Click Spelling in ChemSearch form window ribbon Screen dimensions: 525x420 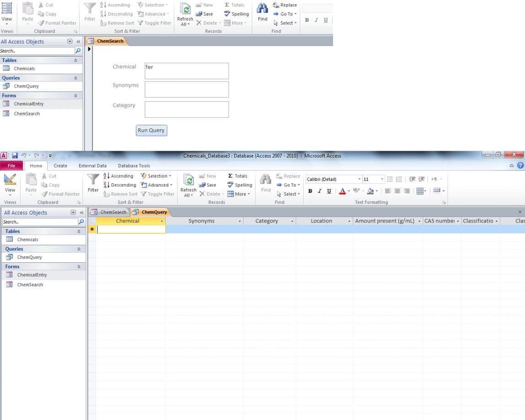236,14
